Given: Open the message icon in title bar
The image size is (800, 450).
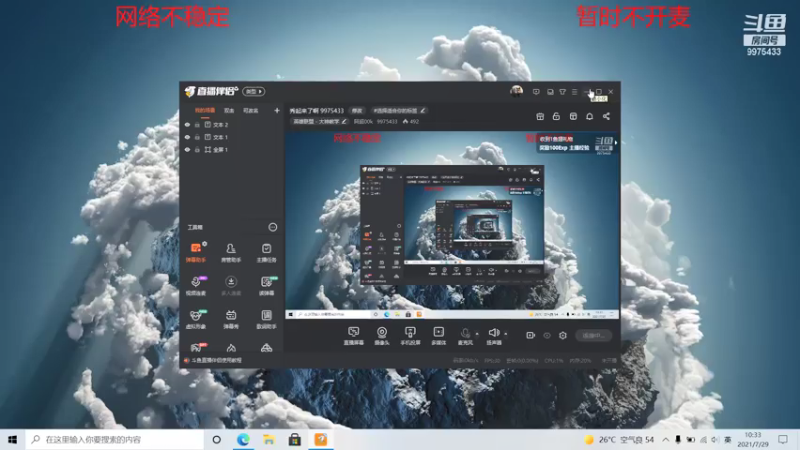Looking at the screenshot, I should (536, 92).
